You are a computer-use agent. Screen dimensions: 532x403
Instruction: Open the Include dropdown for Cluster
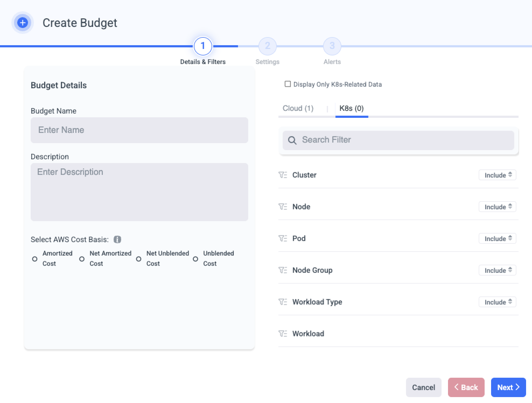(497, 175)
